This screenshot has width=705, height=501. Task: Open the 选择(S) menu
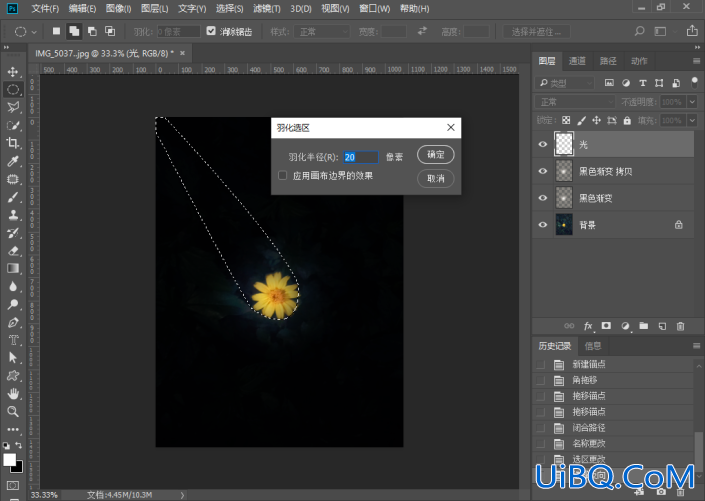tap(229, 9)
